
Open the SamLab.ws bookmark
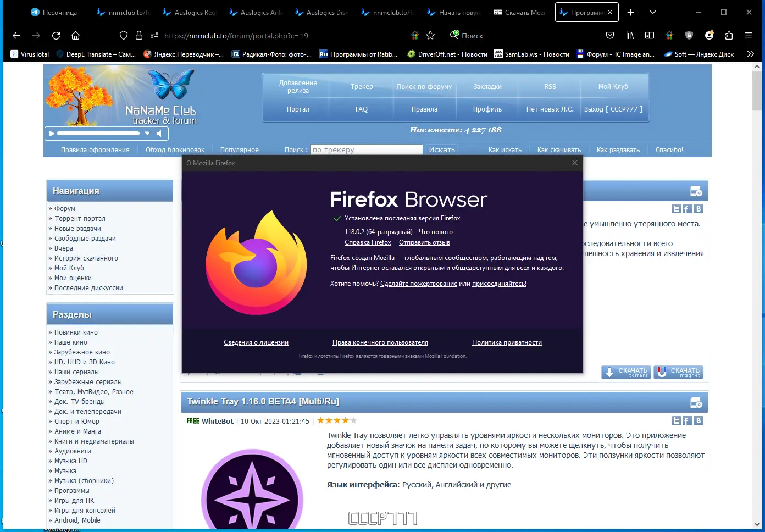(x=532, y=54)
